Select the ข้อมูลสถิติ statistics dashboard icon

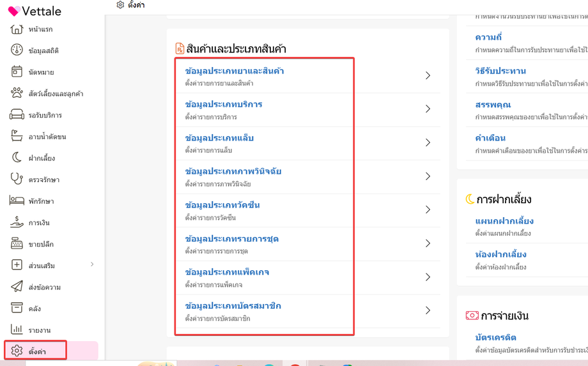17,50
